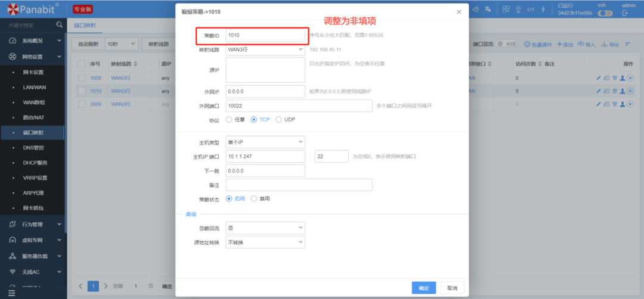Click the sidebar keyword search magnifier icon

click(x=59, y=26)
